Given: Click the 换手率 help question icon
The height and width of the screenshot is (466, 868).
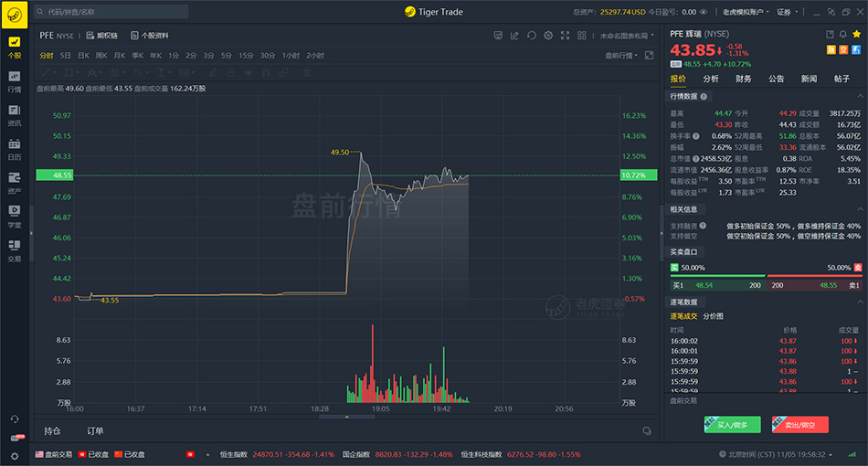Looking at the screenshot, I should pos(696,136).
